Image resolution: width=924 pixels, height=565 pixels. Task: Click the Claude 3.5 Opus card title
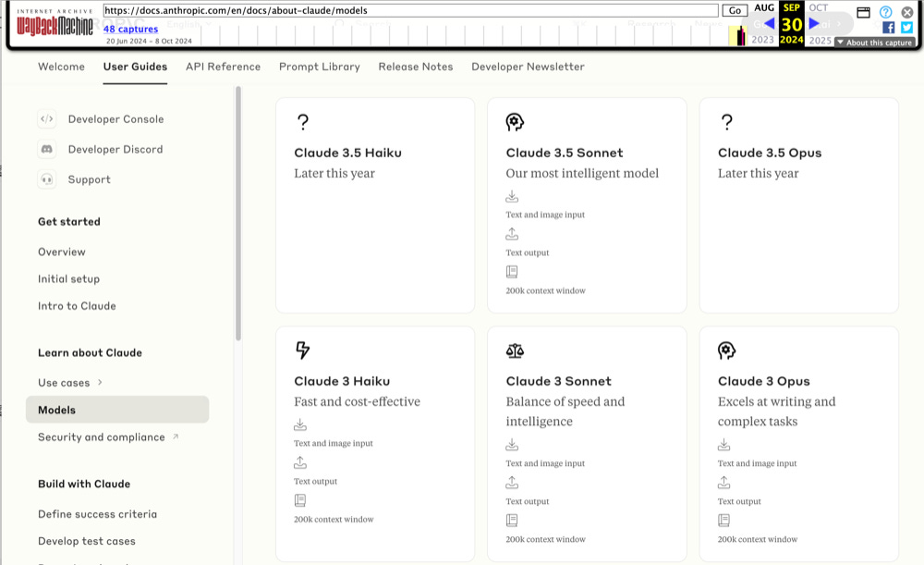tap(770, 153)
